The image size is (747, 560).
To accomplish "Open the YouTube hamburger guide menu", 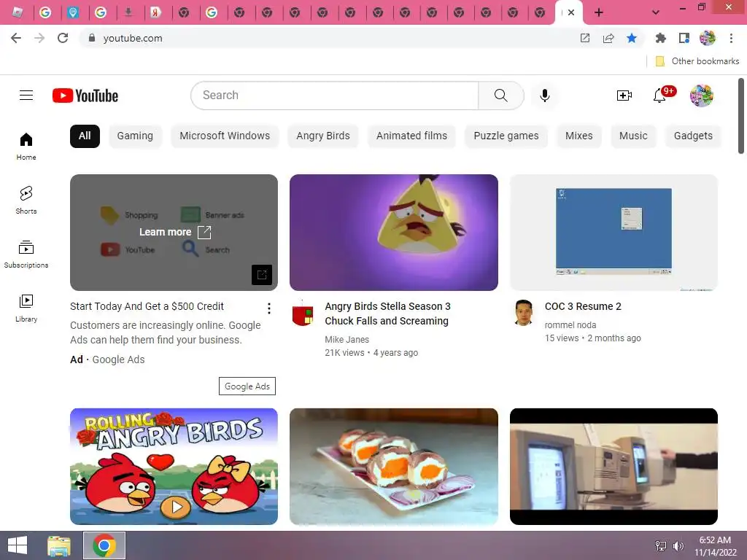I will [26, 96].
